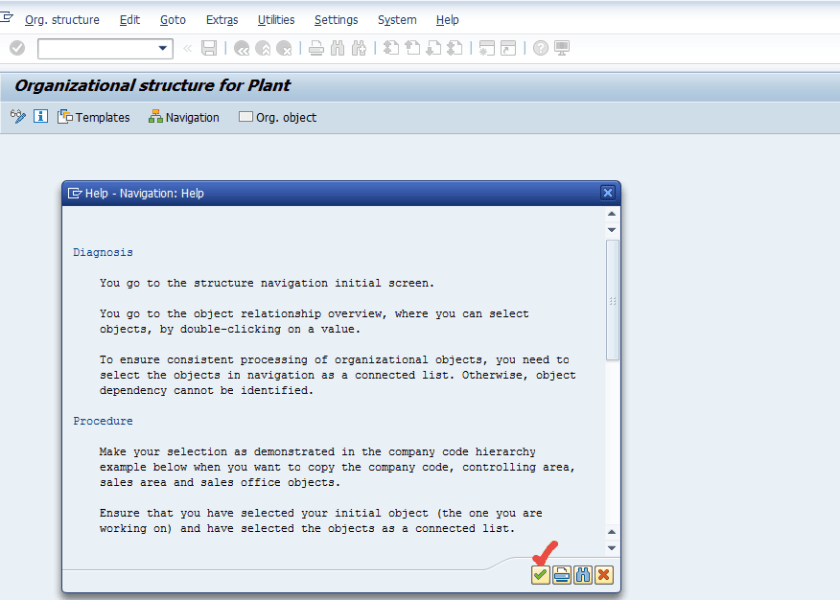Click the Help - Navigation: Help title text
840x600 pixels.
[x=144, y=193]
